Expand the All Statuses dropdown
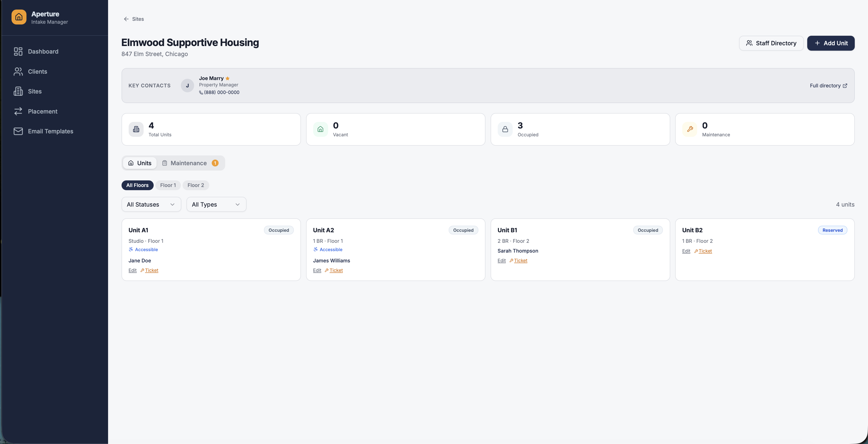Viewport: 868px width, 444px height. tap(151, 204)
